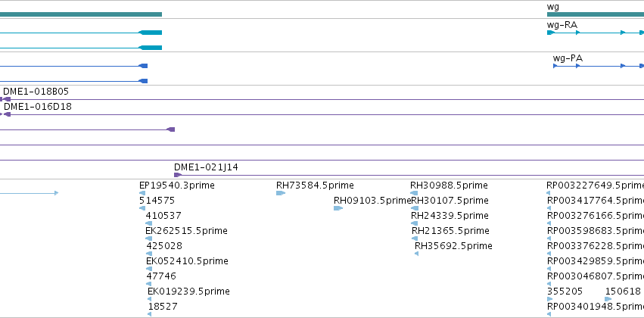Select the DME1-018B05 clone arrowhead
The height and width of the screenshot is (318, 644).
pyautogui.click(x=7, y=99)
